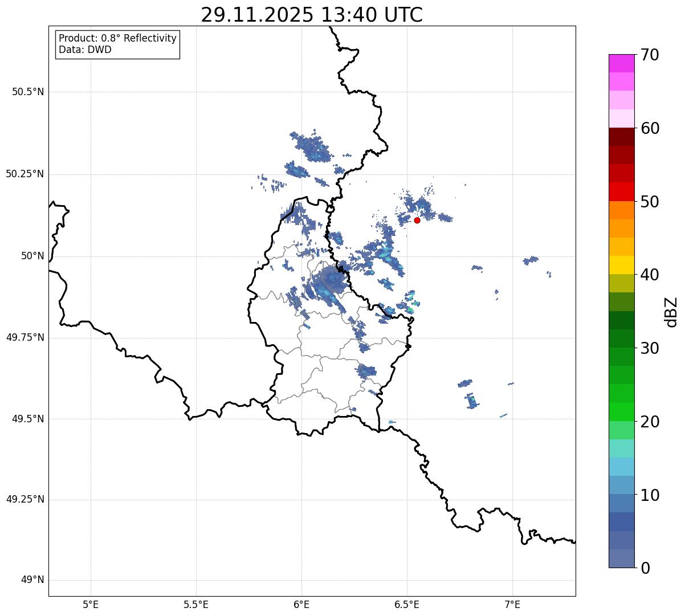The width and height of the screenshot is (685, 616).
Task: Click the colorbar tick value 70
Action: tap(649, 55)
